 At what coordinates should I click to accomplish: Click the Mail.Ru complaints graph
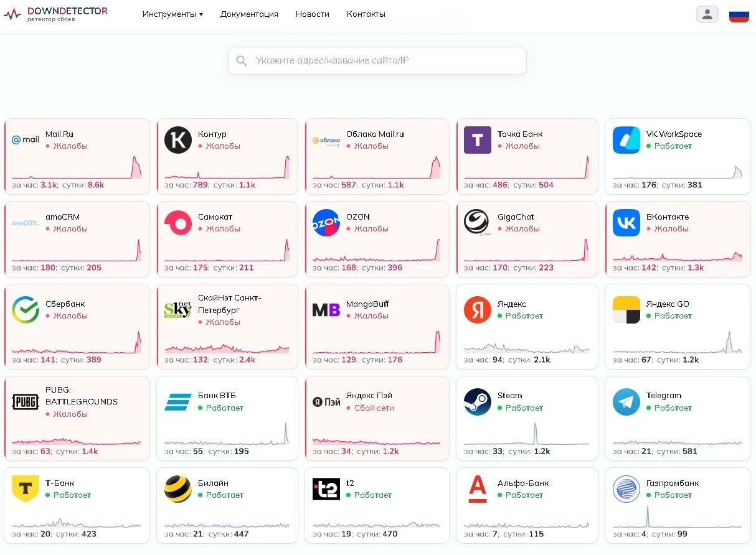[77, 166]
